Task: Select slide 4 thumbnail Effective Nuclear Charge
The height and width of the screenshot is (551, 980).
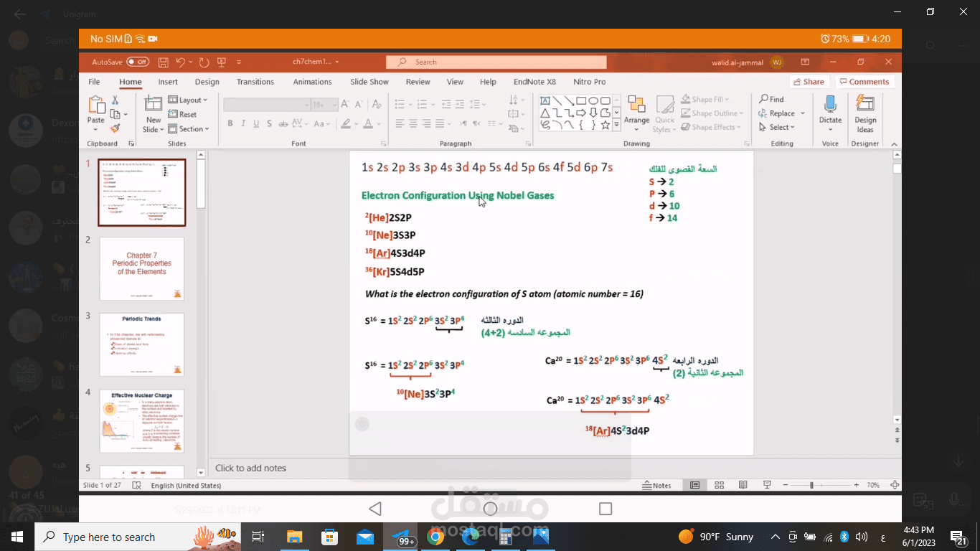Action: [142, 421]
